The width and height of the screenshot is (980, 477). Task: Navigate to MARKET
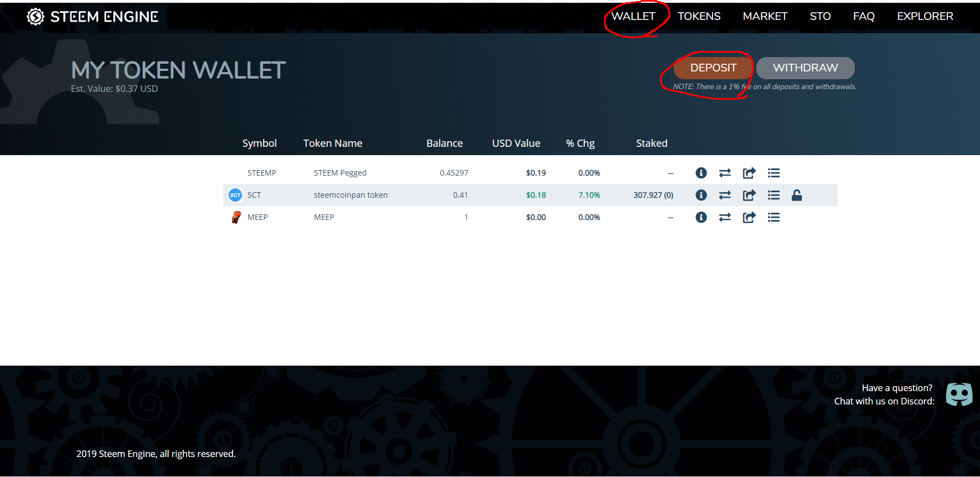[x=765, y=17]
